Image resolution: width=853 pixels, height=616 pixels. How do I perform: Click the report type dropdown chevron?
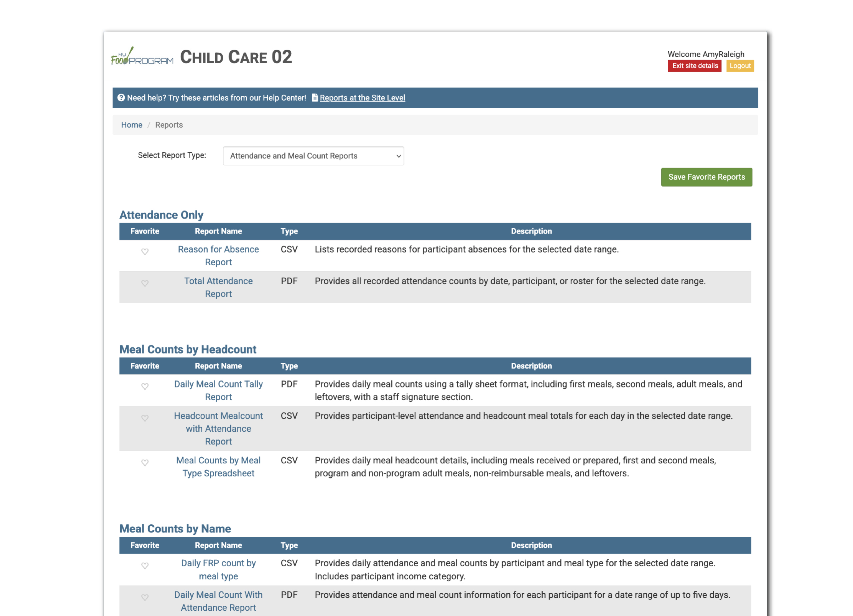point(398,156)
